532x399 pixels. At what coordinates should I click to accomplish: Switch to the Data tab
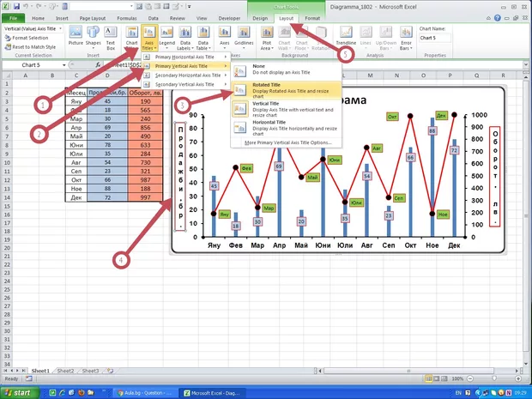pyautogui.click(x=153, y=18)
